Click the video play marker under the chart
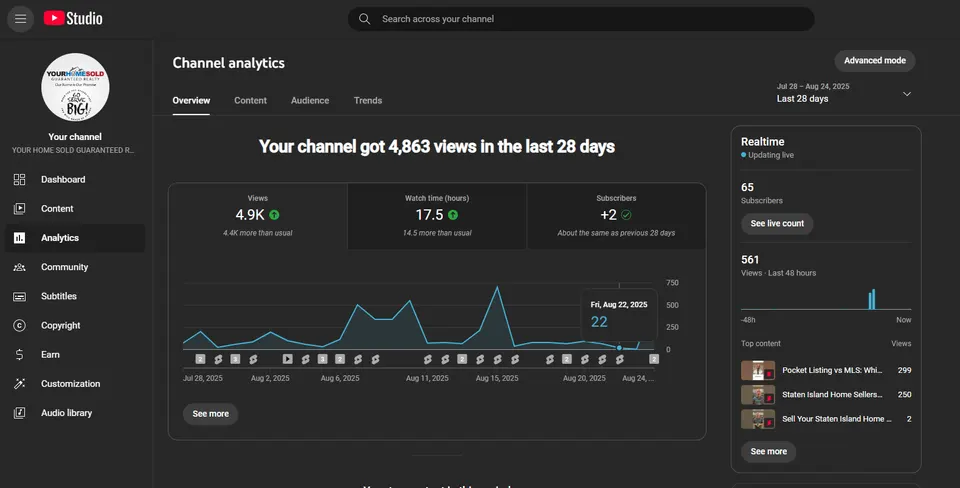This screenshot has height=488, width=960. pos(288,359)
